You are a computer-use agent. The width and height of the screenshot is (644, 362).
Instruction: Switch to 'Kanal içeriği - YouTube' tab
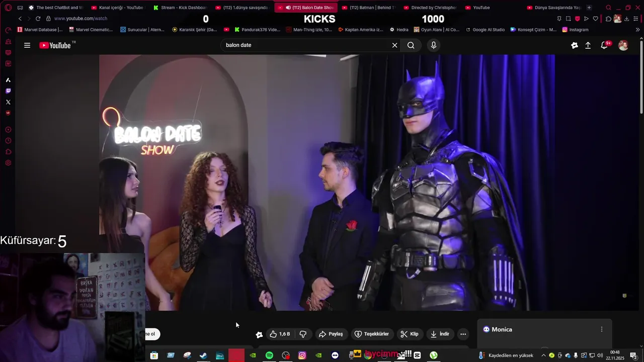[118, 8]
